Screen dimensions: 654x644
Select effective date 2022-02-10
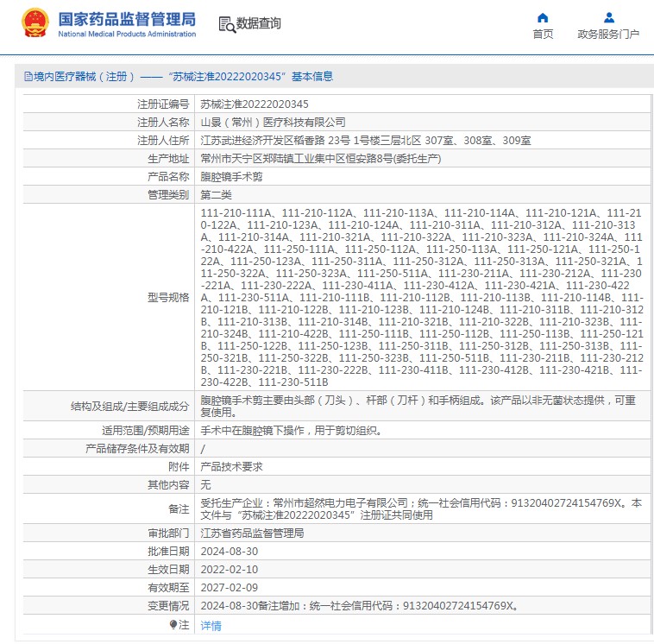pos(230,570)
